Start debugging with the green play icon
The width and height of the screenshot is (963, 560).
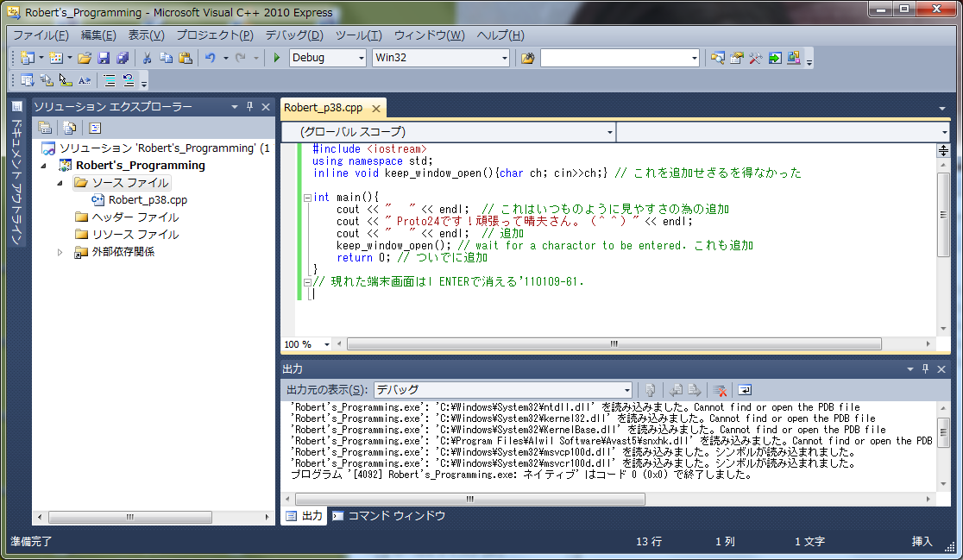coord(276,58)
